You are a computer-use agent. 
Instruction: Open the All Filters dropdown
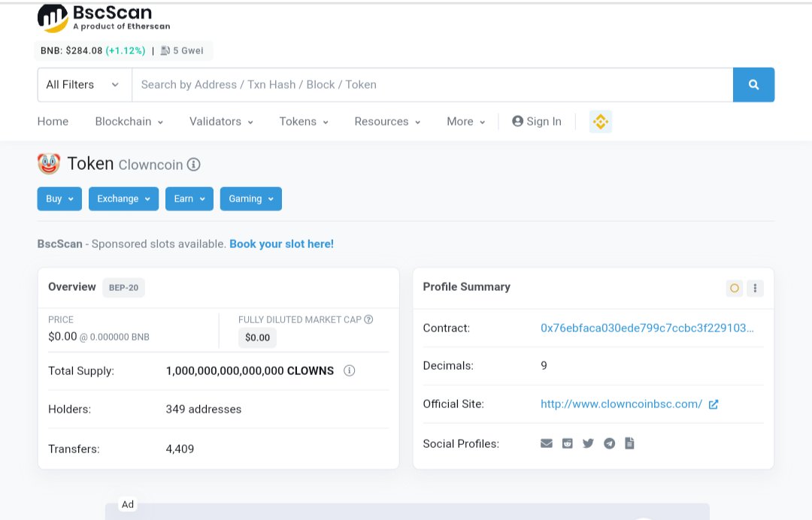84,84
